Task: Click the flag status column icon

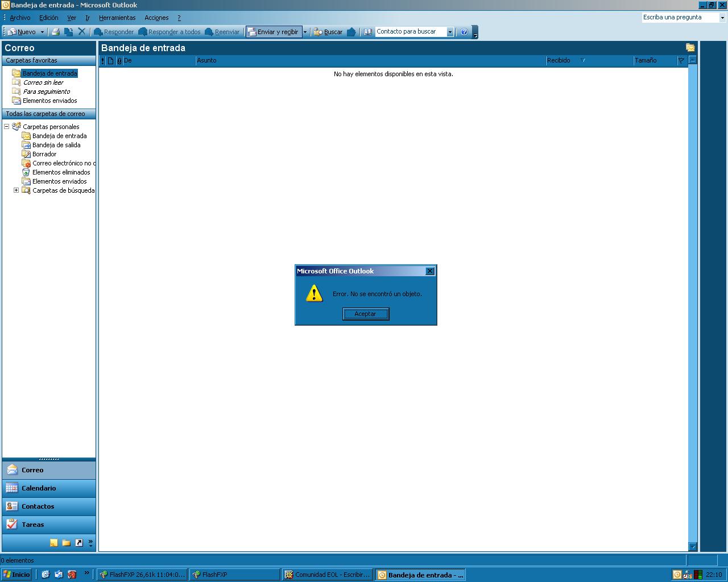Action: tap(681, 60)
